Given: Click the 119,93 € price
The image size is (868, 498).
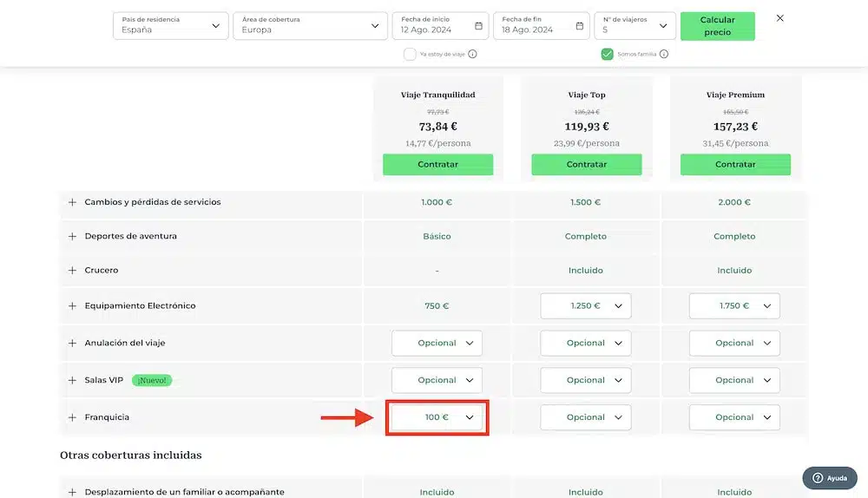Looking at the screenshot, I should coord(586,127).
